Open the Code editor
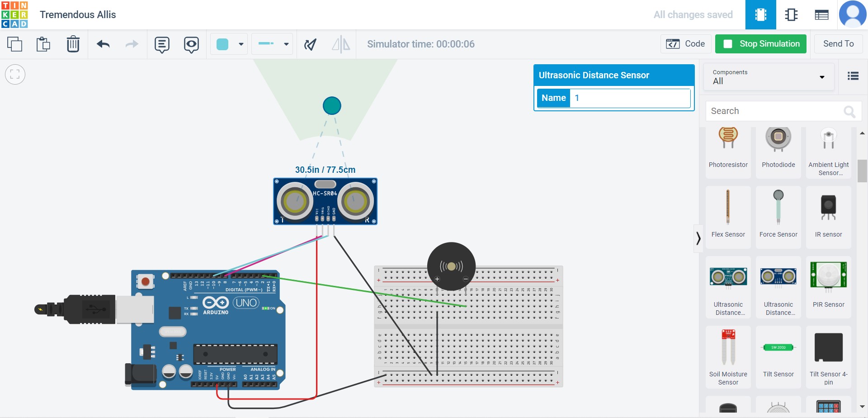Image resolution: width=868 pixels, height=418 pixels. coord(686,44)
